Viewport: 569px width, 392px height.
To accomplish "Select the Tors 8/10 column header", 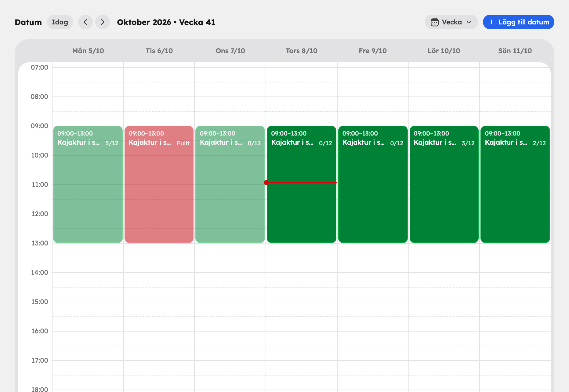I will click(x=302, y=51).
